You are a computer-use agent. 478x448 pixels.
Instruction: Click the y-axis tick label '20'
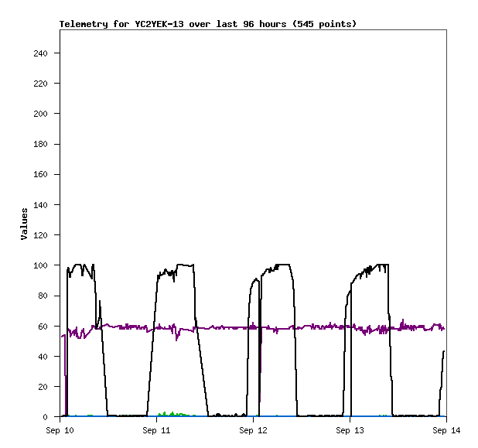point(43,387)
